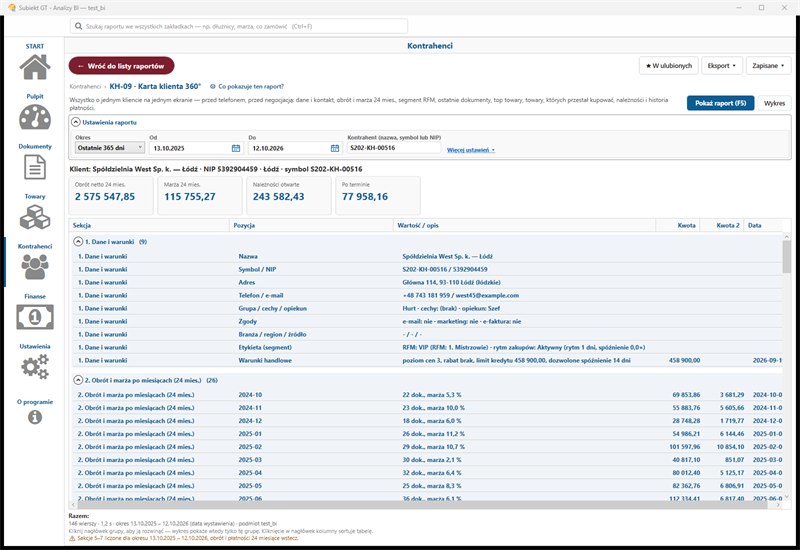Select the Kontrahenci people icon
Viewport: 800px width, 550px height.
pyautogui.click(x=35, y=267)
